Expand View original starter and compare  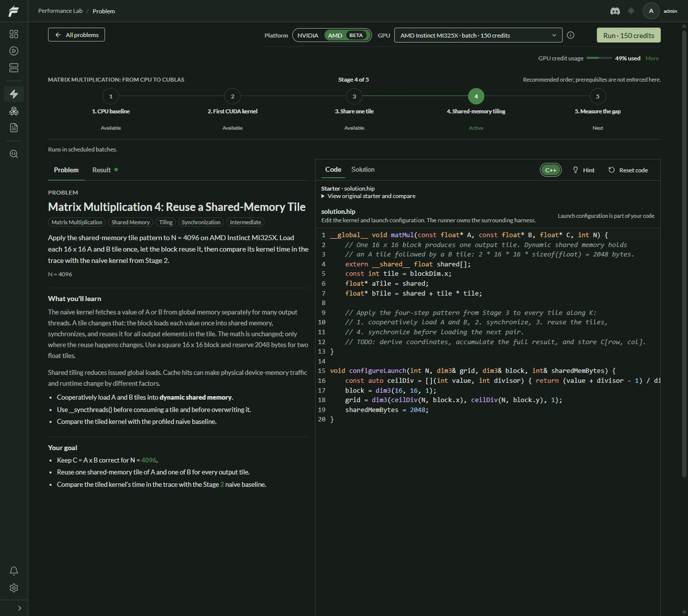(368, 196)
